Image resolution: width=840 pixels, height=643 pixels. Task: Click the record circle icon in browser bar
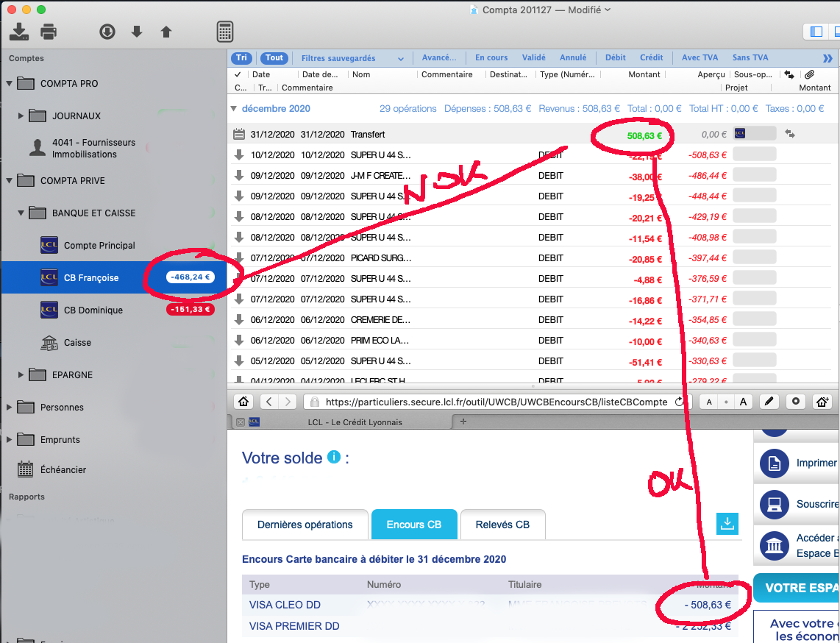pyautogui.click(x=796, y=402)
